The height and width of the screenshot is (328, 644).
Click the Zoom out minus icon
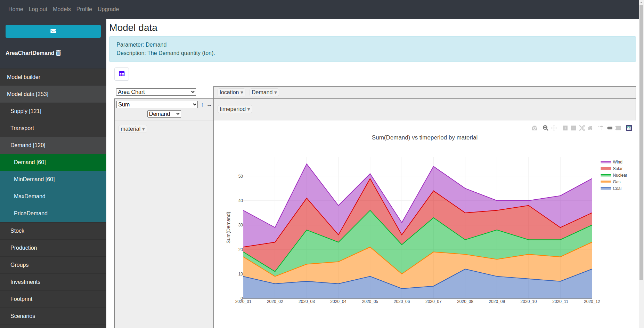(573, 128)
